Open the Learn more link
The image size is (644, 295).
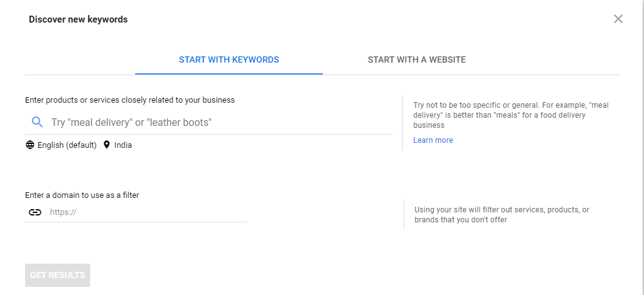pyautogui.click(x=432, y=140)
